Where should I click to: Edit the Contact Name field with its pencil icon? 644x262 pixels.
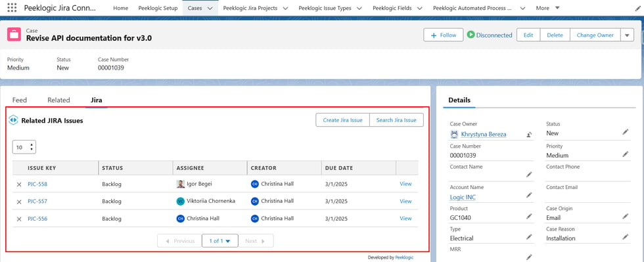tap(529, 175)
